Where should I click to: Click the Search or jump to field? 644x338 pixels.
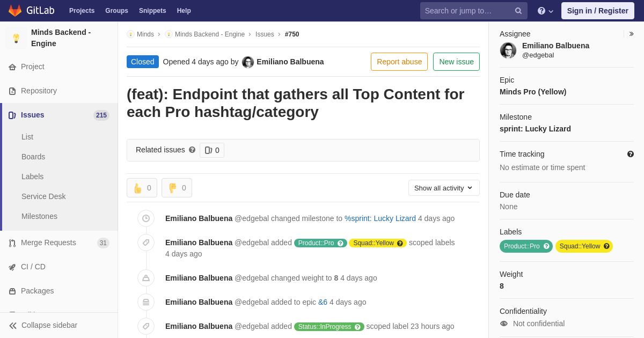click(x=467, y=11)
